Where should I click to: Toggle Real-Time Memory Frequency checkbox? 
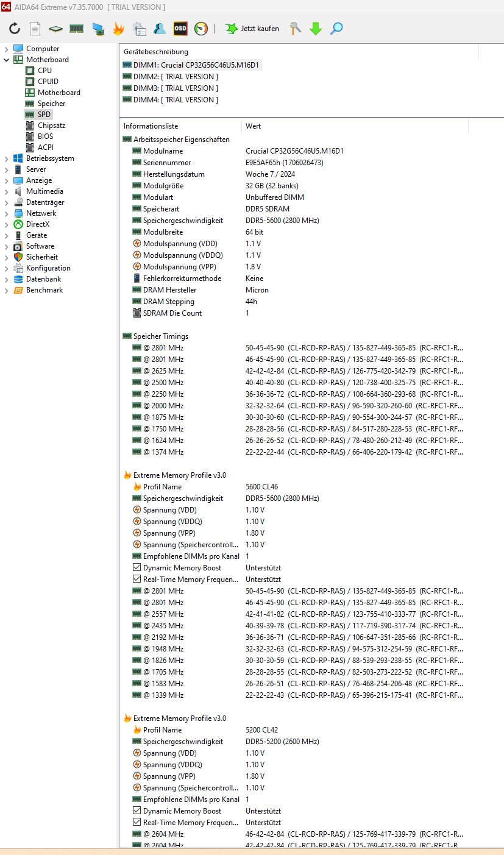pyautogui.click(x=138, y=579)
